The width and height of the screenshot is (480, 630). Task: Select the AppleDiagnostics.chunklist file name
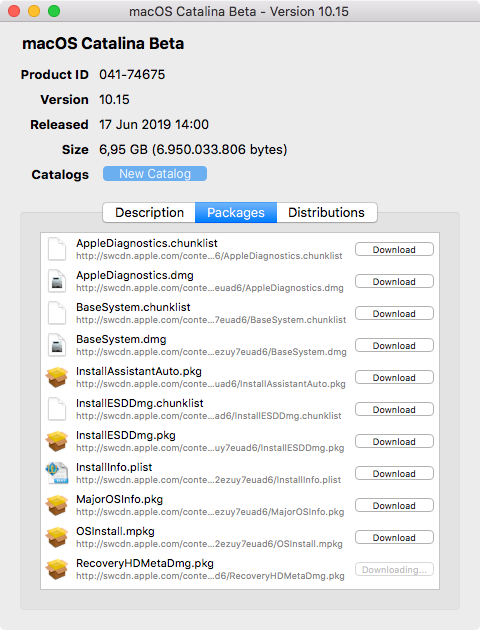[x=147, y=243]
